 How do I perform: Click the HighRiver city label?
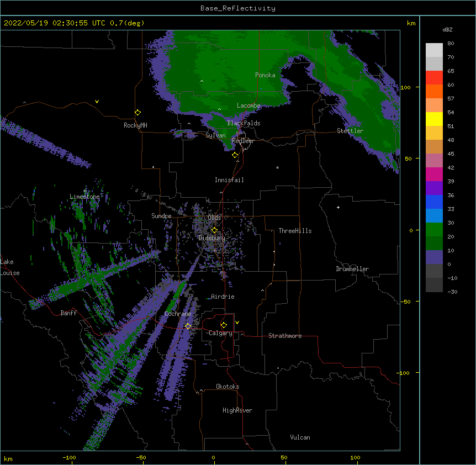(x=237, y=410)
